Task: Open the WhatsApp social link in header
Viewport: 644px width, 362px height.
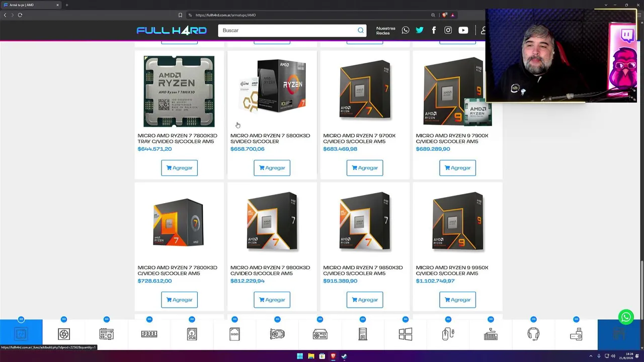Action: pos(406,30)
